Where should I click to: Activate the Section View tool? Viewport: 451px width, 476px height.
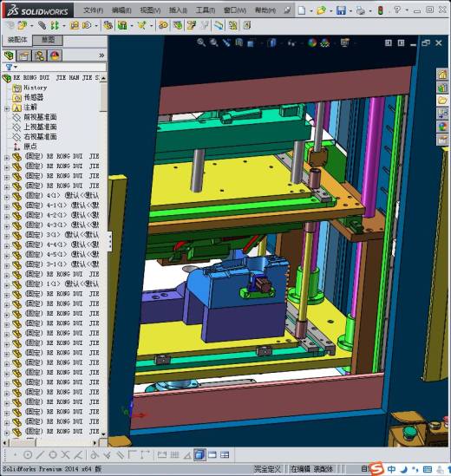point(239,42)
